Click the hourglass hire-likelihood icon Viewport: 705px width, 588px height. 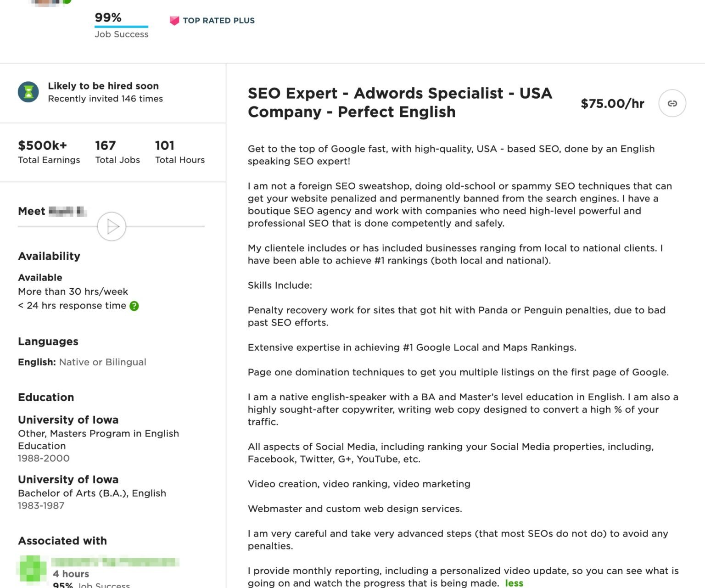(x=28, y=92)
